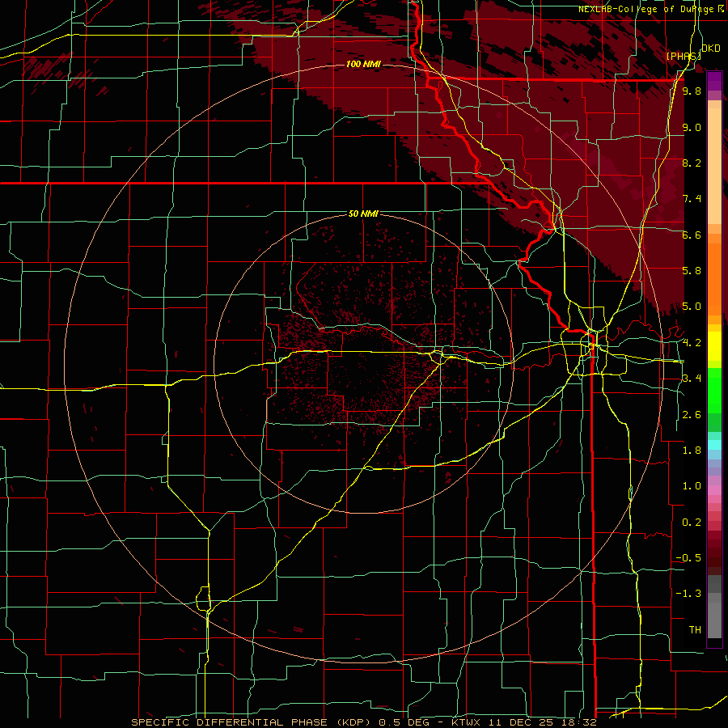Click the 9.0 legend value
This screenshot has height=728, width=728.
692,127
